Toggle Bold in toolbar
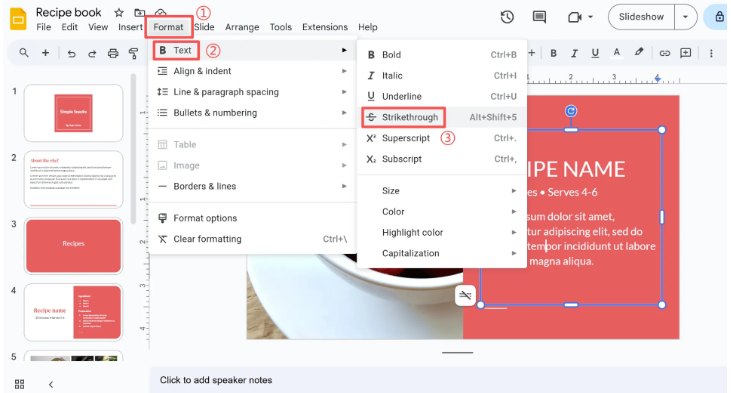Image resolution: width=731 pixels, height=393 pixels. click(553, 53)
